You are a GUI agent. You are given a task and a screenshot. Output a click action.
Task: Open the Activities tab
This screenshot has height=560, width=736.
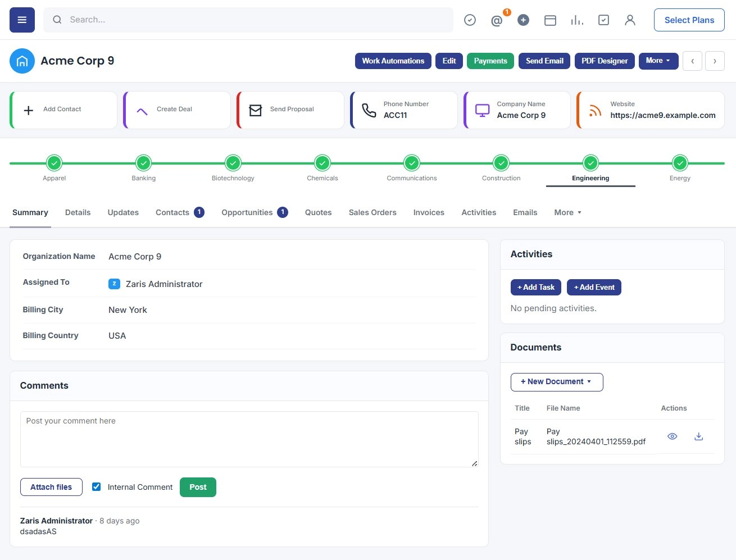[x=479, y=212]
